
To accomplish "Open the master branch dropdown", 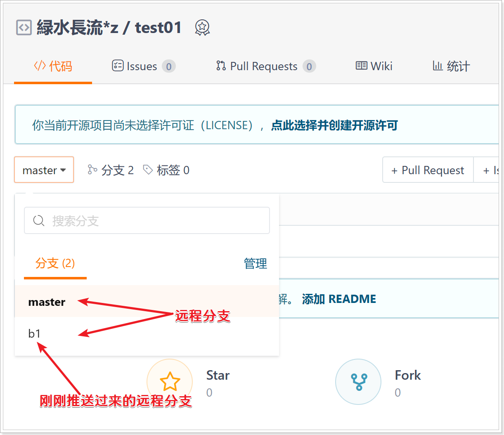I will coord(44,170).
